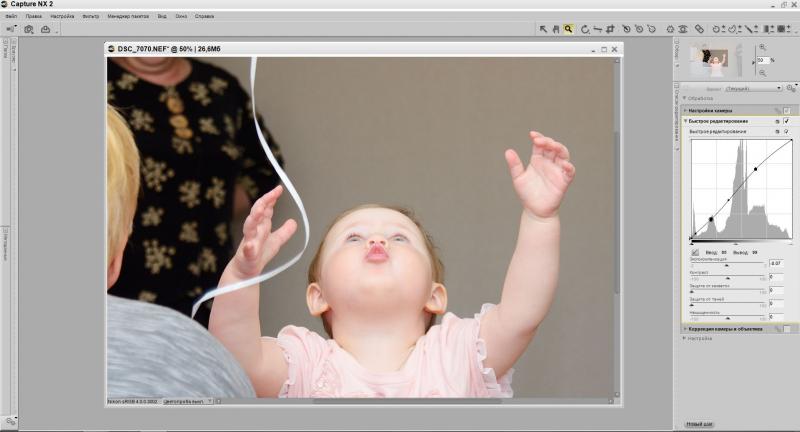This screenshot has width=800, height=432.
Task: Expand the 'Настройки камеры' section
Action: tap(685, 111)
